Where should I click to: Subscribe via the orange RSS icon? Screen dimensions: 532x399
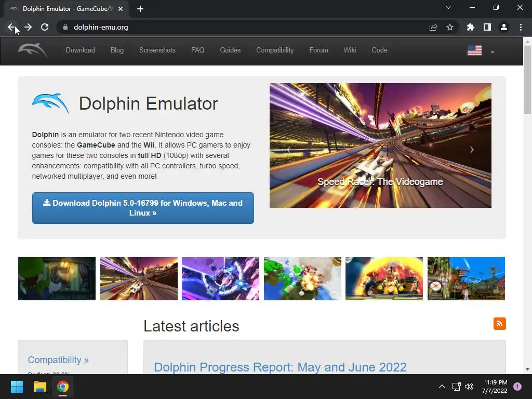point(499,324)
